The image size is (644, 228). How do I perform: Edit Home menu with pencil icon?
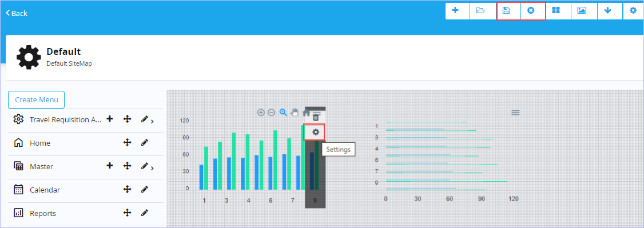(x=144, y=143)
